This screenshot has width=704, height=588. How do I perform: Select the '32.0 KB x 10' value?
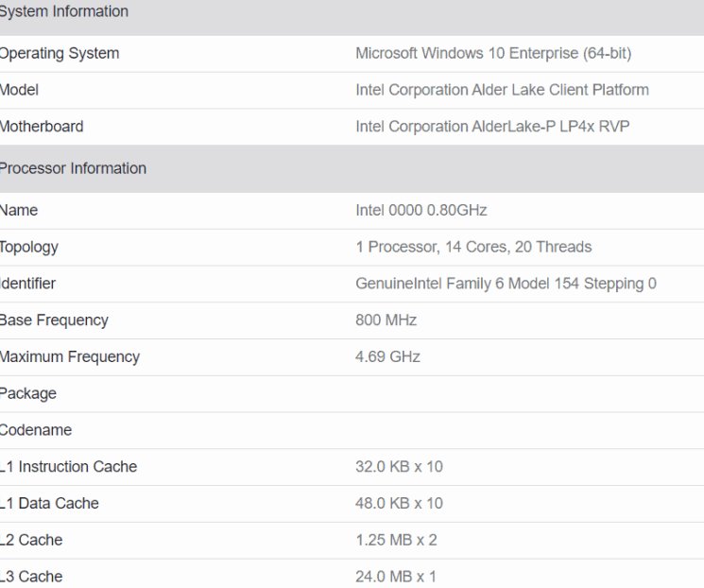coord(399,467)
